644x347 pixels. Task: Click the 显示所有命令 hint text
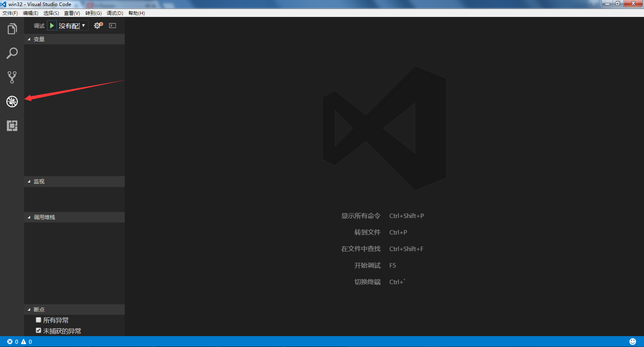point(361,216)
